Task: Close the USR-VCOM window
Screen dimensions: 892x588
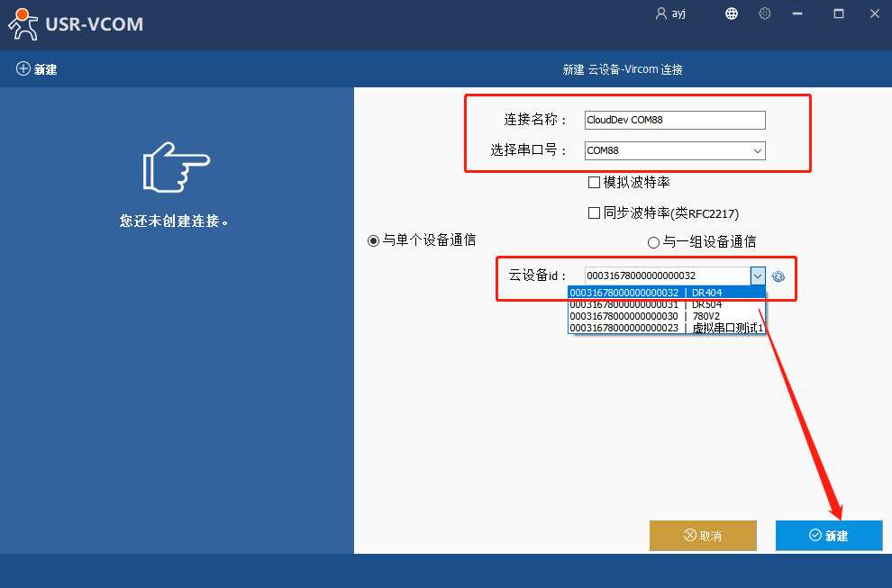Action: coord(874,14)
